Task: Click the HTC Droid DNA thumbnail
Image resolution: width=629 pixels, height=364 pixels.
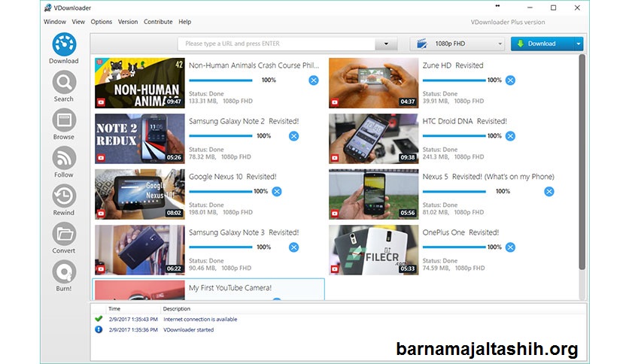Action: (373, 138)
